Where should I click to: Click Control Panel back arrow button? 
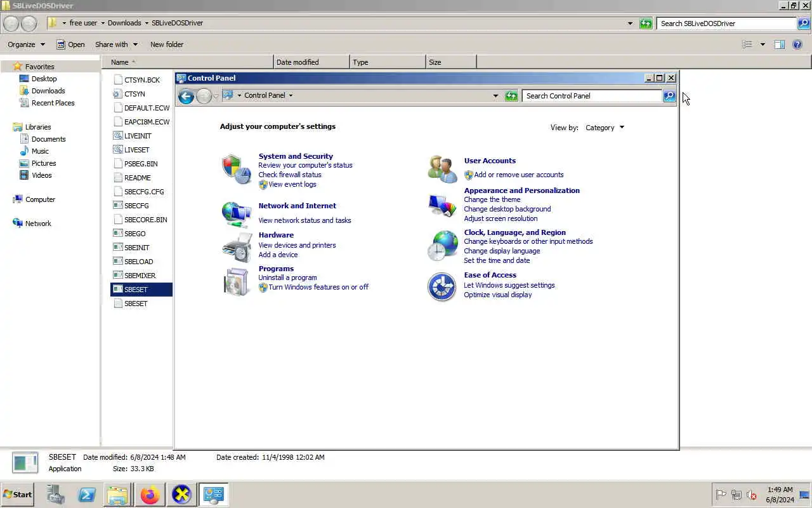point(186,96)
